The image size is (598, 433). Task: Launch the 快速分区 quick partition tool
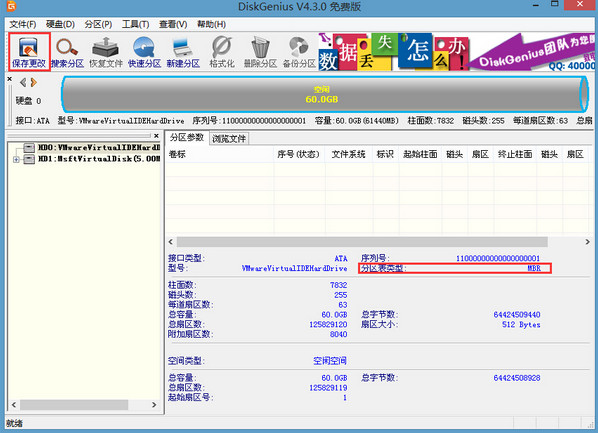(x=144, y=52)
